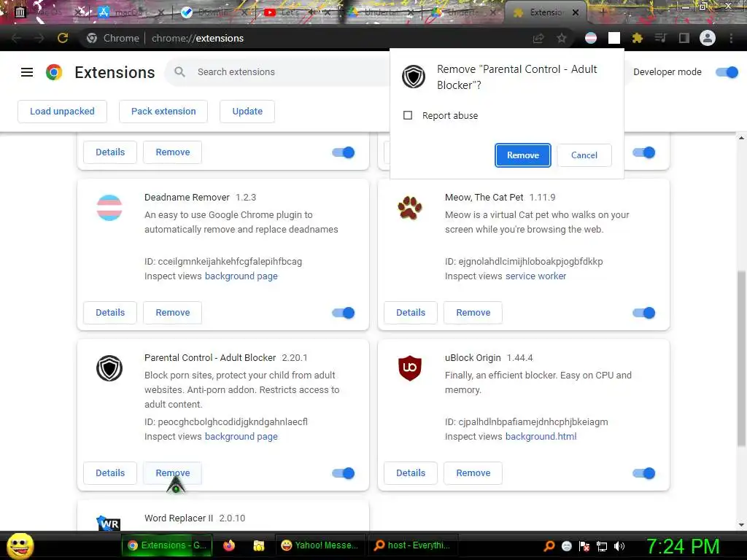The height and width of the screenshot is (560, 747).
Task: Open the yellow folder icon on taskbar
Action: pyautogui.click(x=259, y=545)
